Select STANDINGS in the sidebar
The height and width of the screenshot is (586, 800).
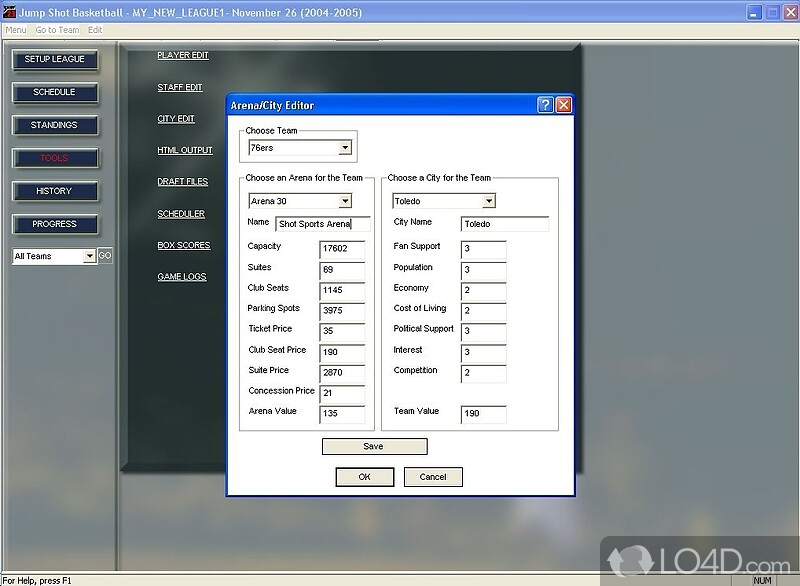(x=55, y=125)
